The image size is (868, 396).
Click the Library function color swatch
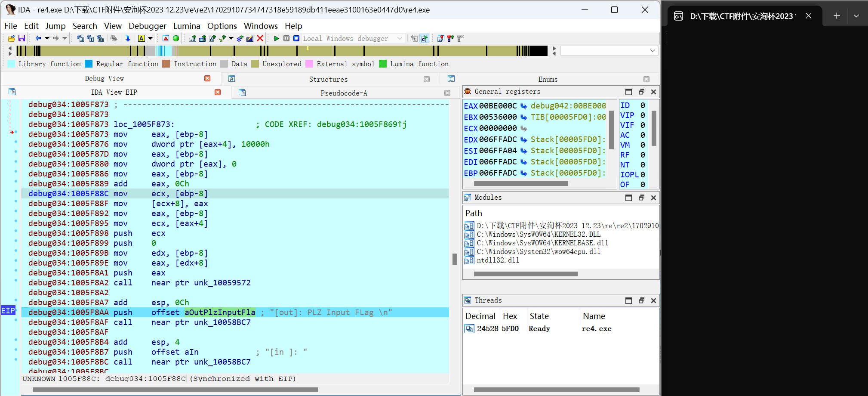11,64
